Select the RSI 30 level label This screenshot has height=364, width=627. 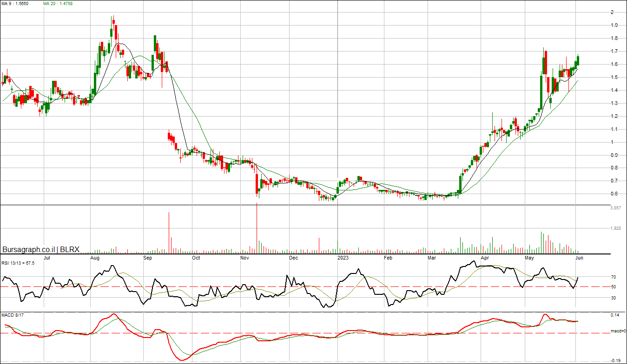[x=614, y=298]
